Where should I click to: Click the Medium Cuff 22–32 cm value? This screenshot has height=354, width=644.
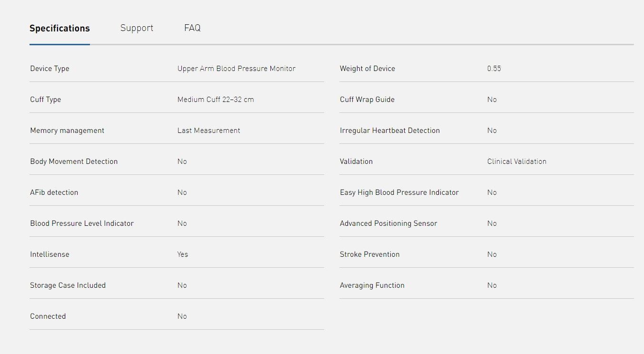tap(216, 100)
